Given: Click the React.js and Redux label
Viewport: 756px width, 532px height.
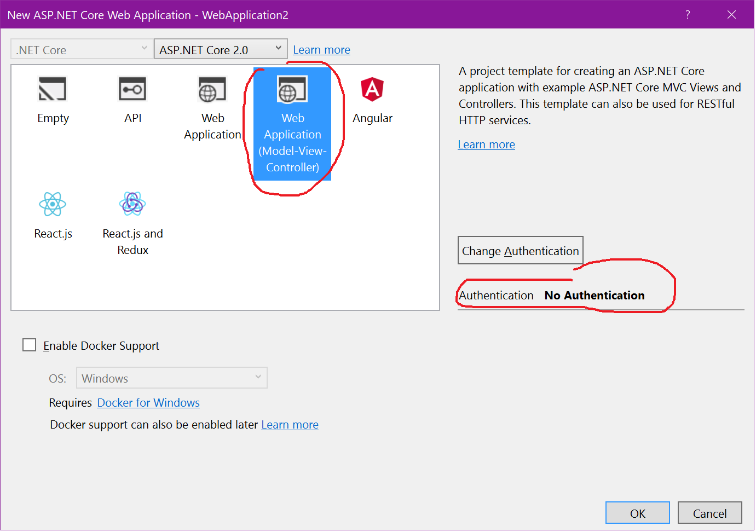Looking at the screenshot, I should coord(133,242).
